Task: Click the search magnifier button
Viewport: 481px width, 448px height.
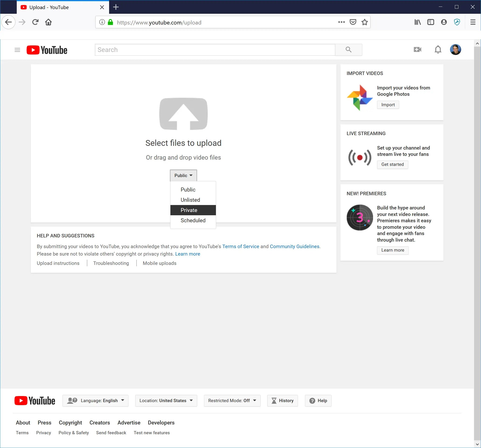Action: point(348,50)
